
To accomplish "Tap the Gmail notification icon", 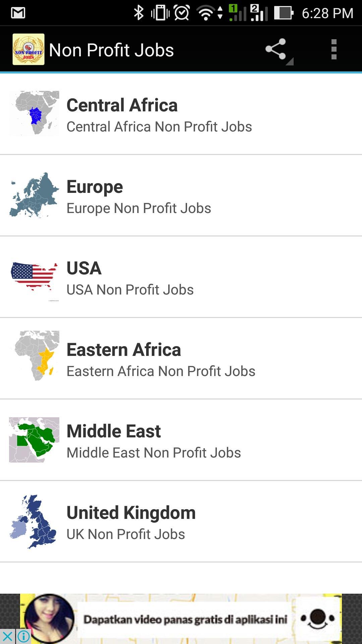I will point(18,13).
